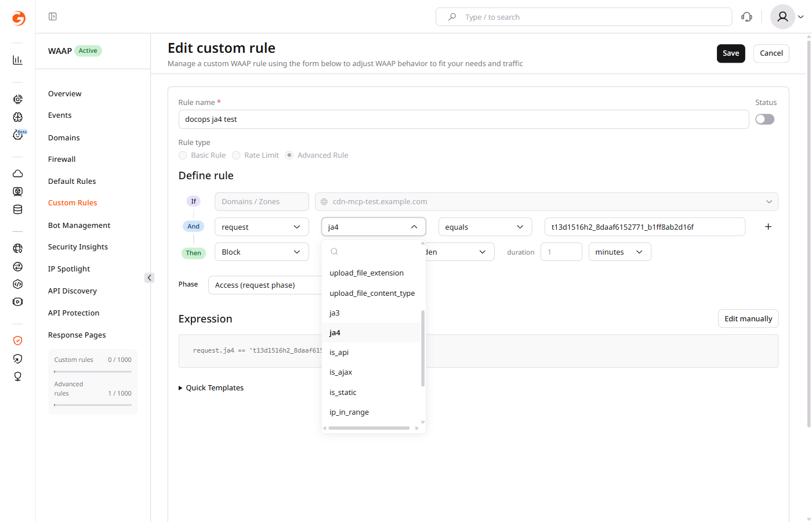Click the headset support icon

pos(747,17)
